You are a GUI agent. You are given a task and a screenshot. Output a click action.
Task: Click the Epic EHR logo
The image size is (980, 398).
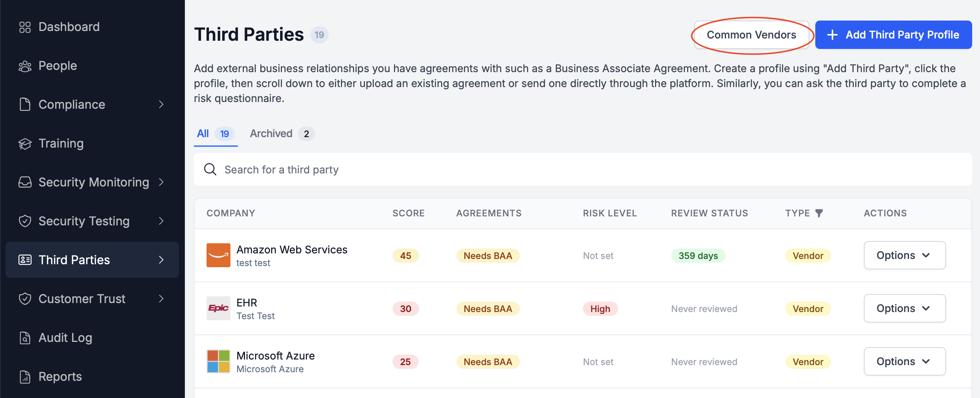(x=218, y=308)
